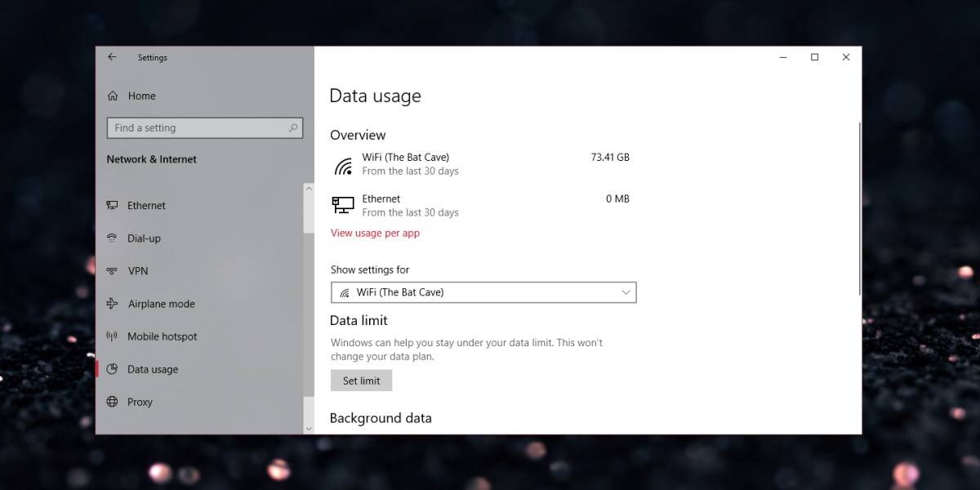
Task: Open the Show settings for dropdown
Action: (x=483, y=292)
